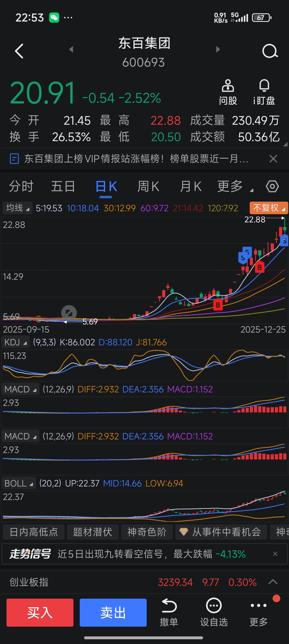Tap the 成交量 value 230.49万
The width and height of the screenshot is (289, 644).
[x=256, y=121]
